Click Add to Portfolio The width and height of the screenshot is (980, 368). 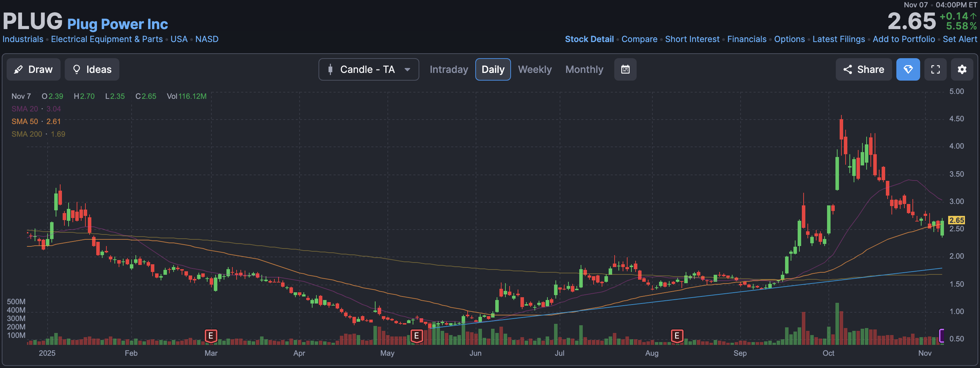tap(904, 39)
